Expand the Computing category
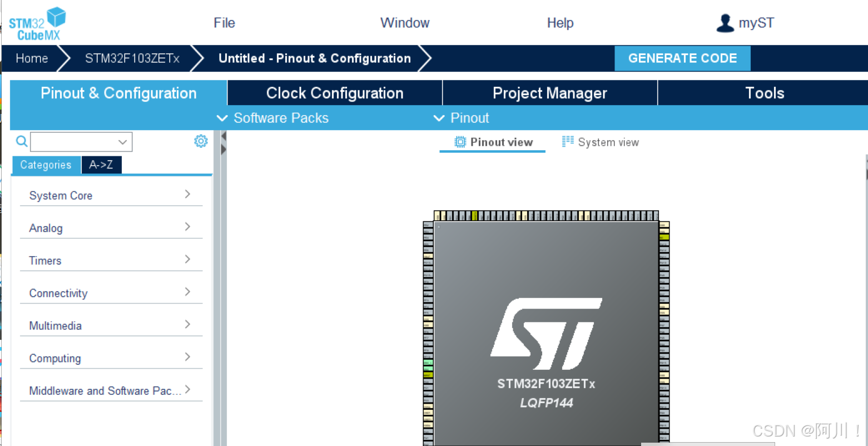The image size is (868, 446). click(111, 358)
